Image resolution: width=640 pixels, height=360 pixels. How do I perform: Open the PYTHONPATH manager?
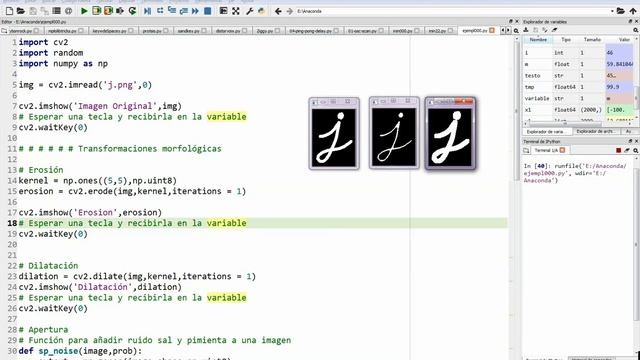pyautogui.click(x=261, y=11)
